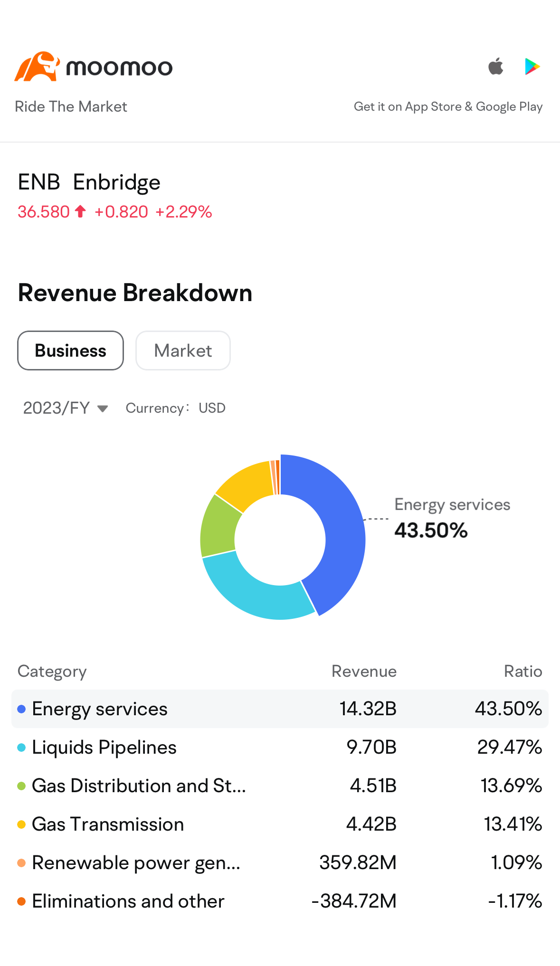Click the 9.70B revenue value

pos(371,747)
